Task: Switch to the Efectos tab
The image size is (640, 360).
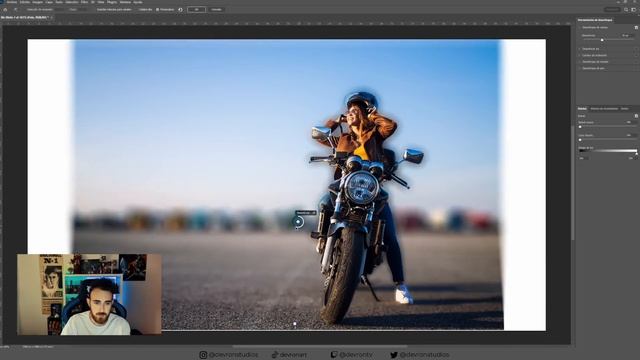Action: click(x=582, y=109)
